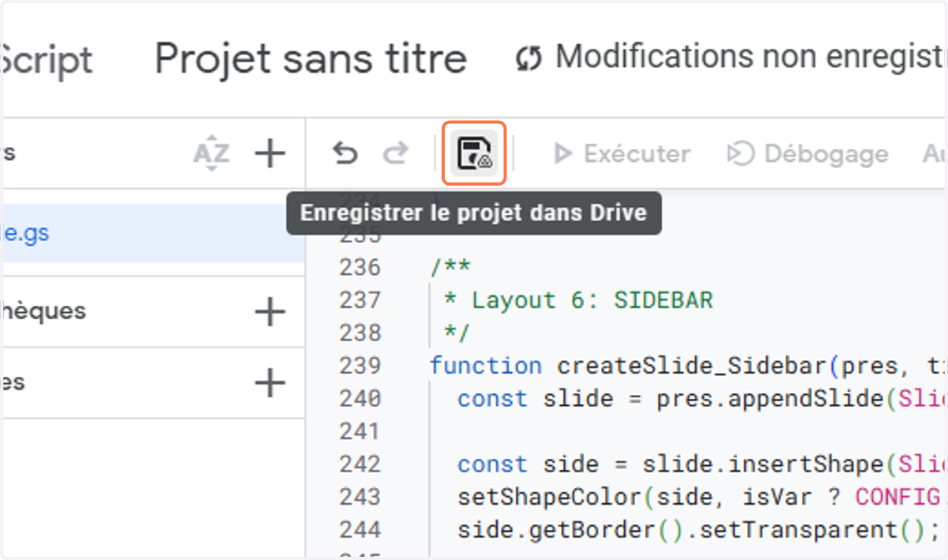Sort files alphabetically with AZ icon
948x560 pixels.
pyautogui.click(x=211, y=153)
